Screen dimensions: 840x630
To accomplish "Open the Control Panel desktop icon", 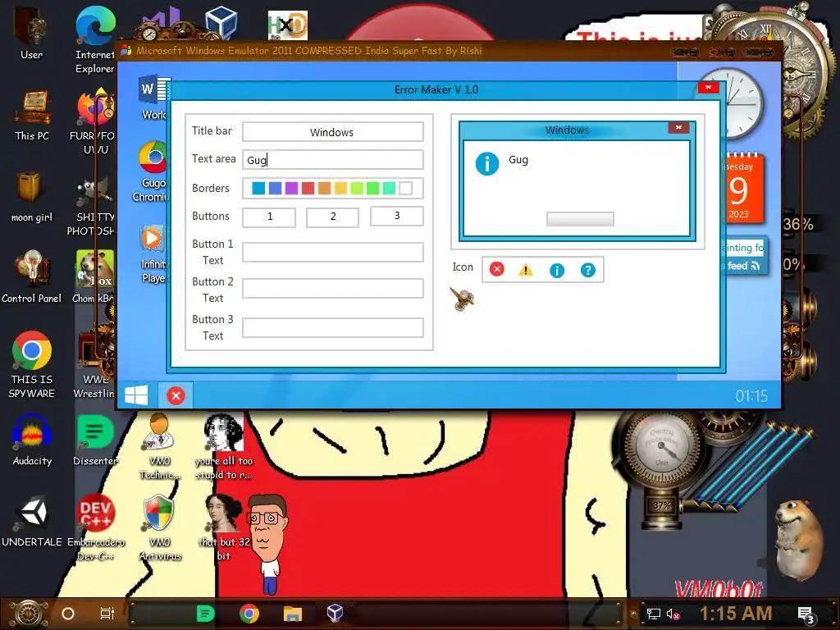I will tap(32, 276).
